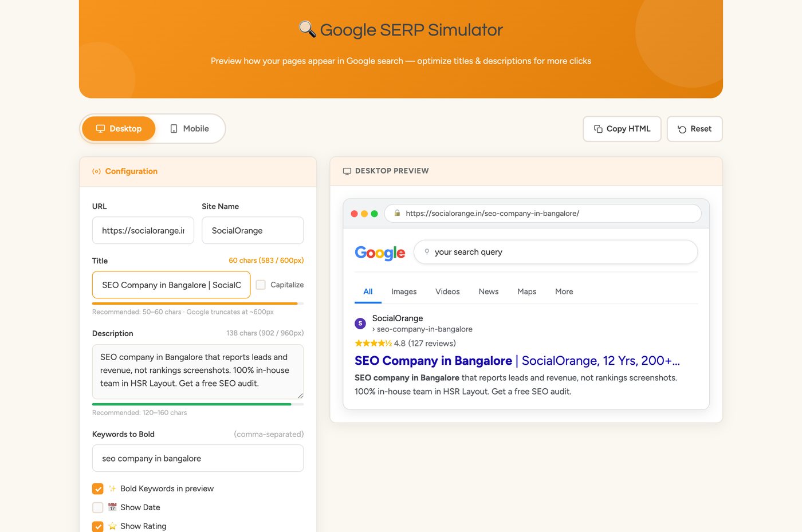
Task: Click the green dot in preview browser
Action: click(x=374, y=214)
